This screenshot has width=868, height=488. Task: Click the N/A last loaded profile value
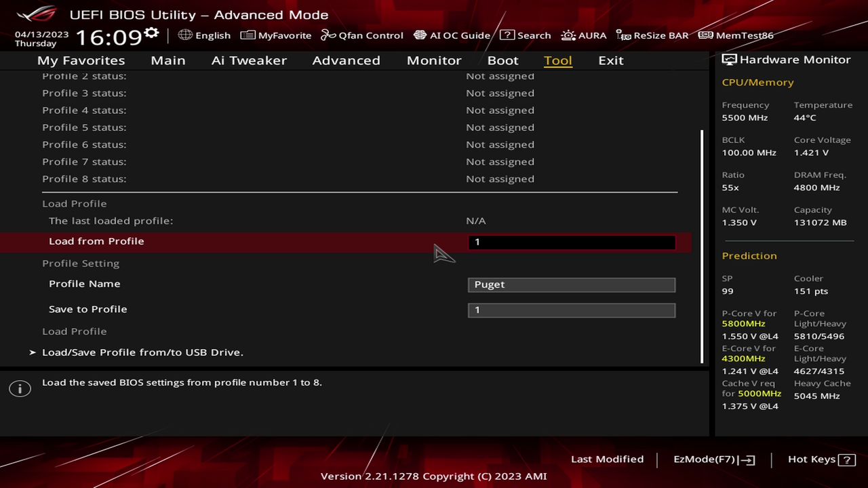pyautogui.click(x=476, y=221)
